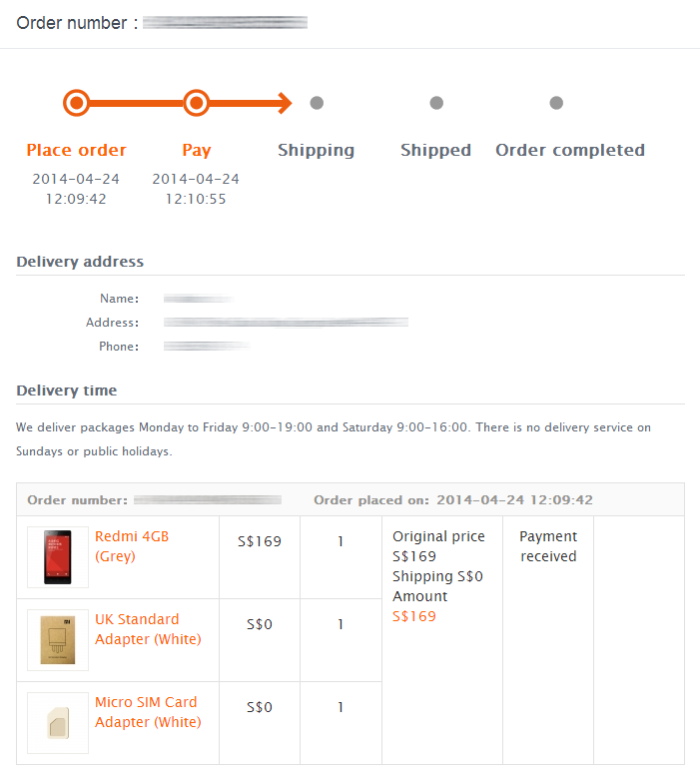Click the grey Order completed step dot
700x783 pixels.
click(x=556, y=103)
